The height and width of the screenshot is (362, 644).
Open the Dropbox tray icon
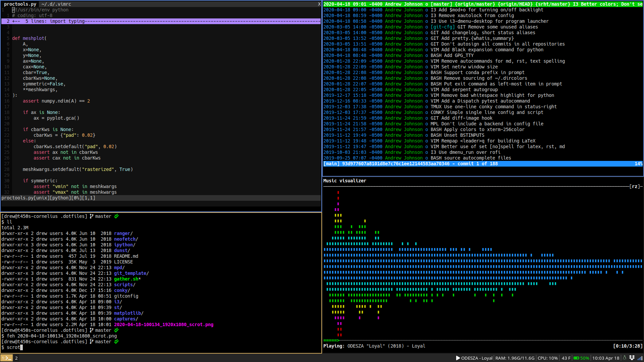(x=632, y=358)
